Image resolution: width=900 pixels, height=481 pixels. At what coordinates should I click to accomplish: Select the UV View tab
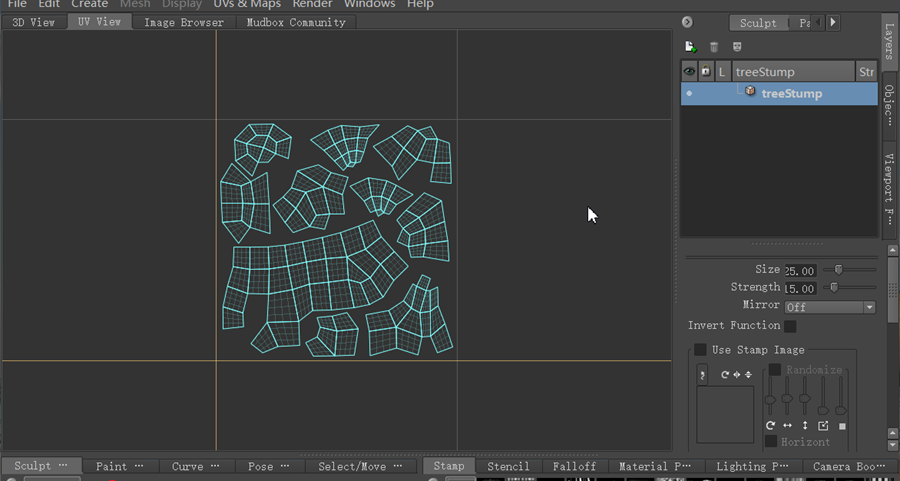[100, 22]
